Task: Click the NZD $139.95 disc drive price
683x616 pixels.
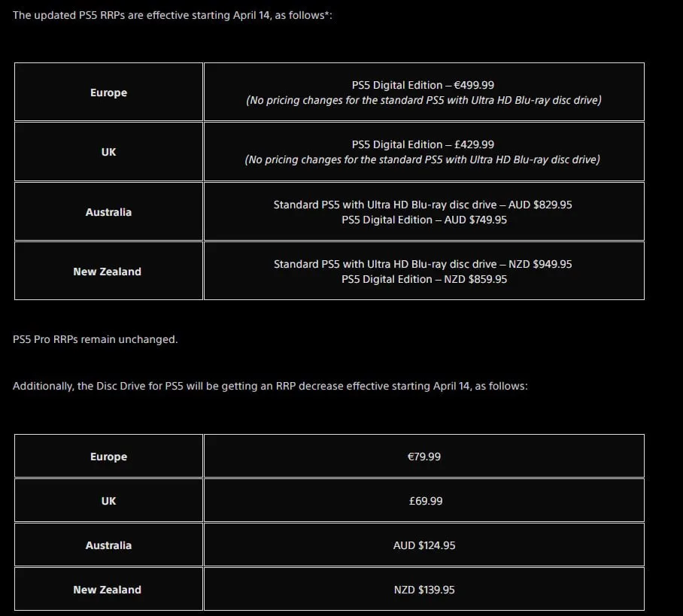Action: 424,590
